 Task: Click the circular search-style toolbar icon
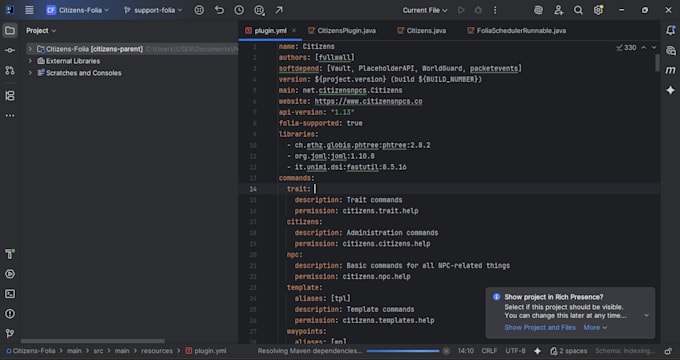click(x=259, y=10)
